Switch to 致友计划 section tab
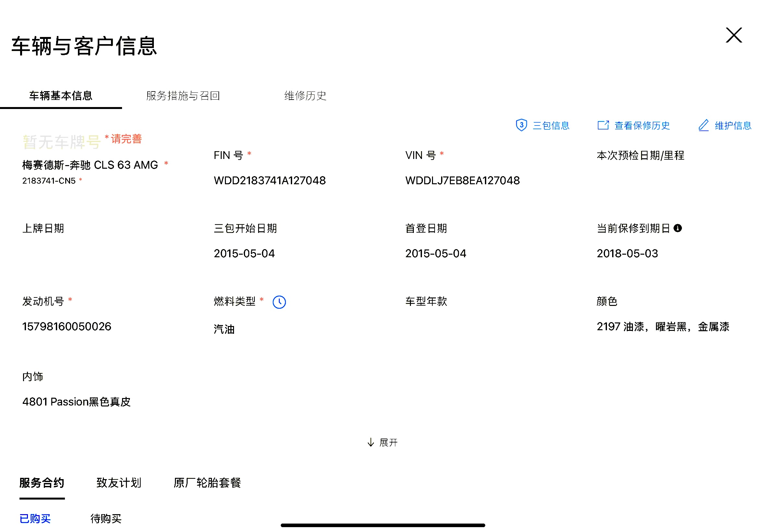The height and width of the screenshot is (532, 766). tap(119, 482)
